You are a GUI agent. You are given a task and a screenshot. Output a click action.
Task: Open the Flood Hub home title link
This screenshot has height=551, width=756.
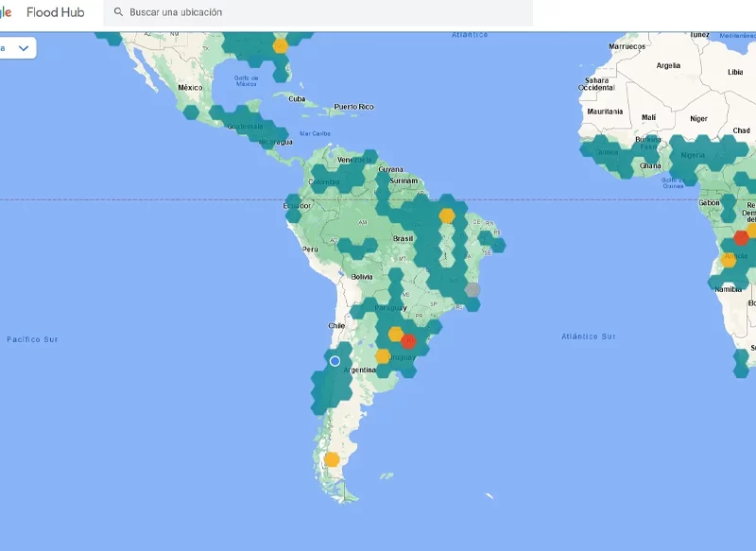55,12
